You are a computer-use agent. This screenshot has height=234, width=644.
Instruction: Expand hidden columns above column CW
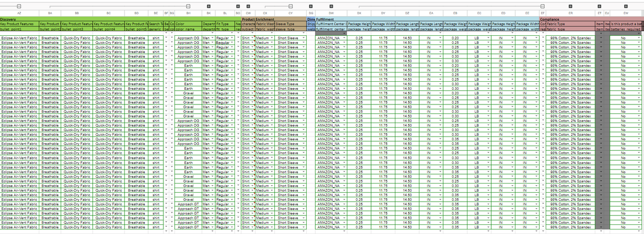248,6
